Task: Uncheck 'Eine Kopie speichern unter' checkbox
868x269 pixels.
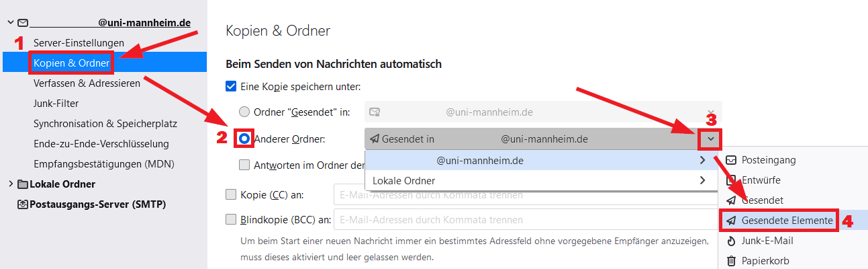Action: click(232, 86)
